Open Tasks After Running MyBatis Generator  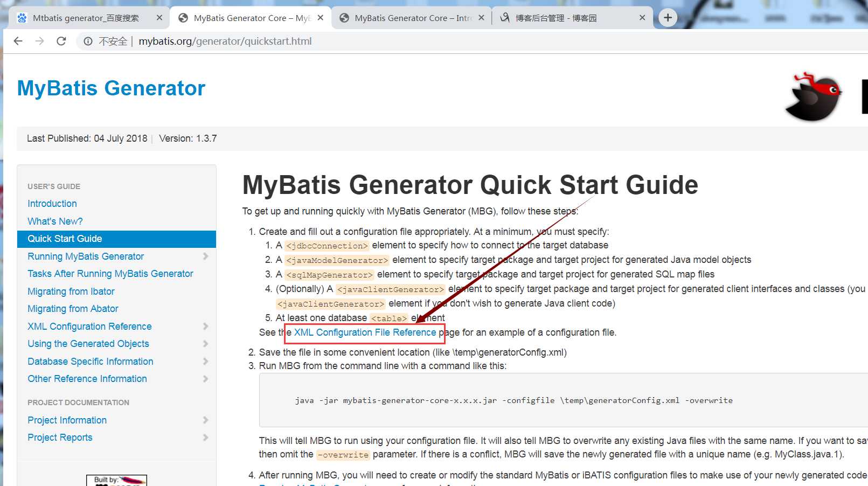[110, 274]
